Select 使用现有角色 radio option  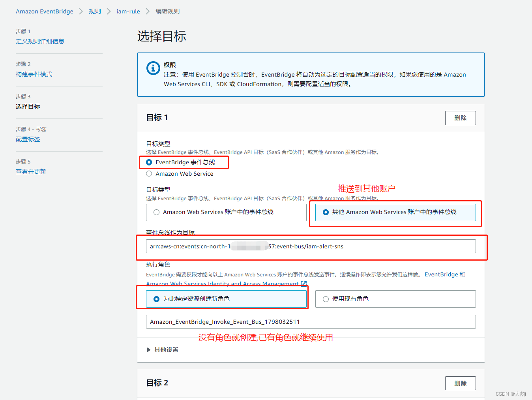(395, 299)
